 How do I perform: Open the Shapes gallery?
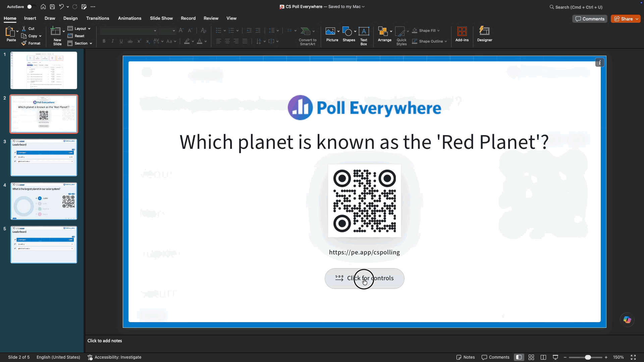348,35
